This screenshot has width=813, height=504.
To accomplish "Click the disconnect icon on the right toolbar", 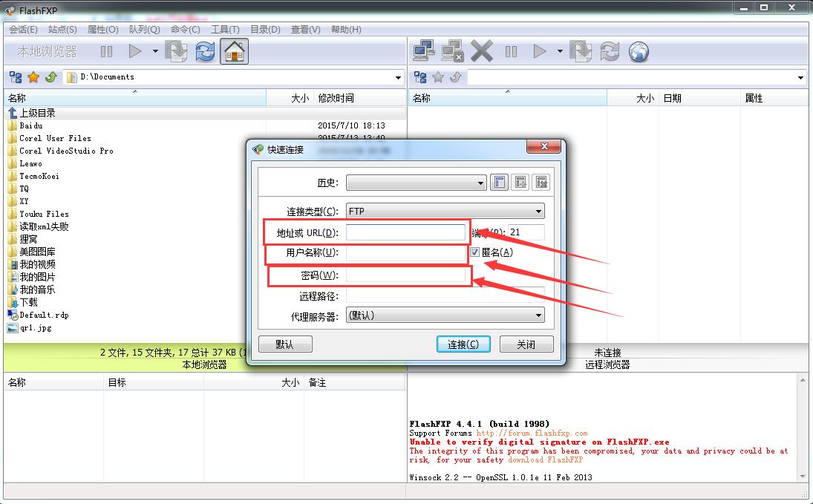I will pos(452,51).
